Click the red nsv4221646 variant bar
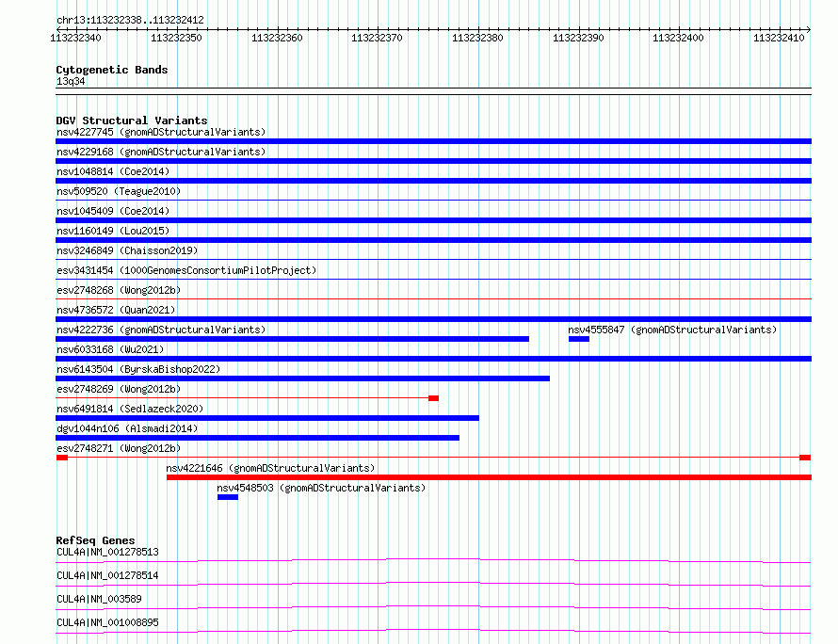 (489, 477)
